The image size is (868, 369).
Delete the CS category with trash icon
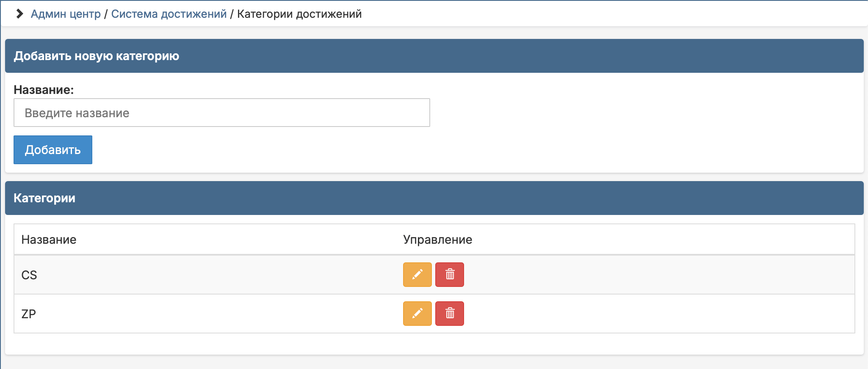tap(450, 274)
